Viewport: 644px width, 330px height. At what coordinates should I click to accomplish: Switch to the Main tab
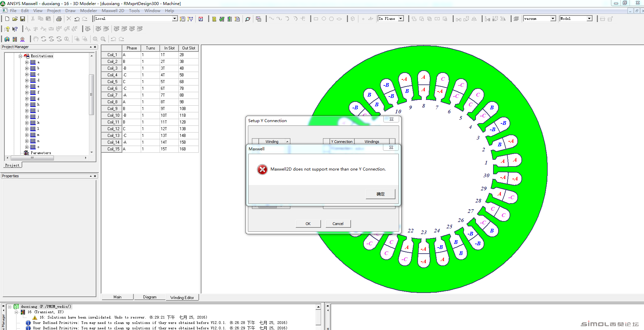coord(117,297)
